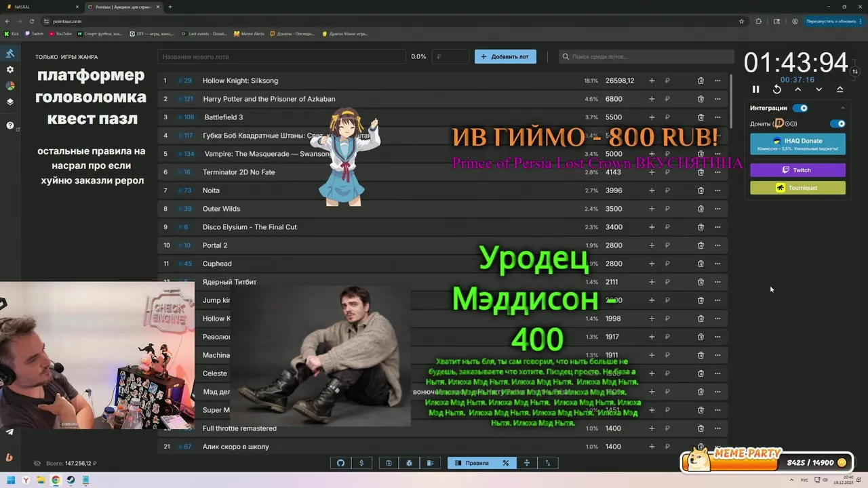Click the divide/split icon in bottom toolbar
Screen dimensions: 868x488
click(x=527, y=463)
